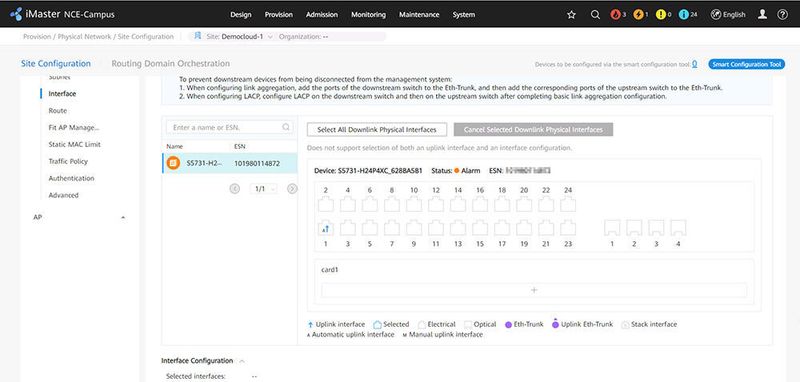Select optical port 4
The image size is (800, 382).
click(x=678, y=228)
